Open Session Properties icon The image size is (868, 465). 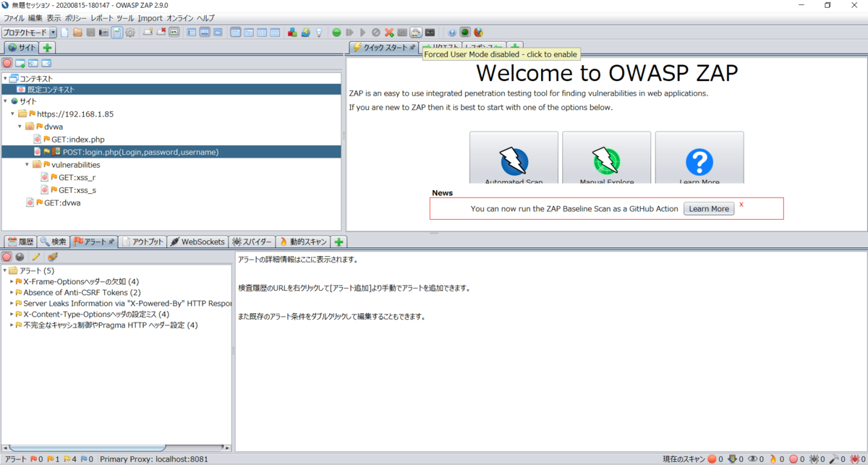116,33
